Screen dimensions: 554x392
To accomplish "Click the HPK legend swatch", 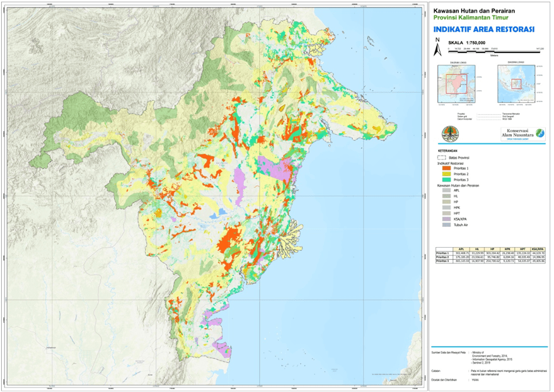I will pyautogui.click(x=445, y=207).
